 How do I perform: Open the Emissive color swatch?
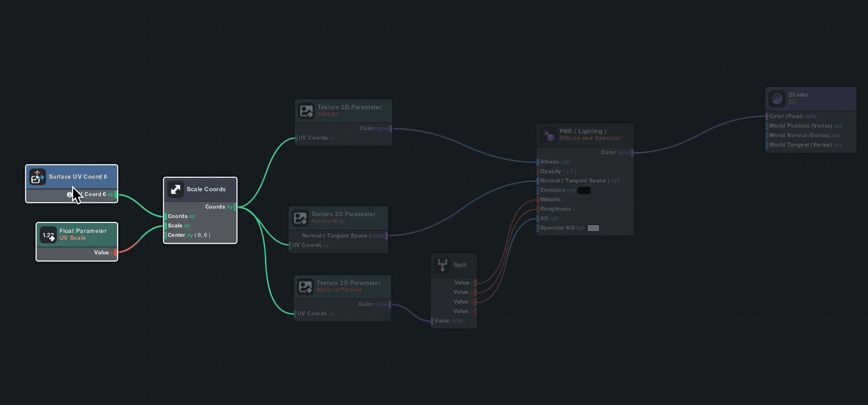584,190
